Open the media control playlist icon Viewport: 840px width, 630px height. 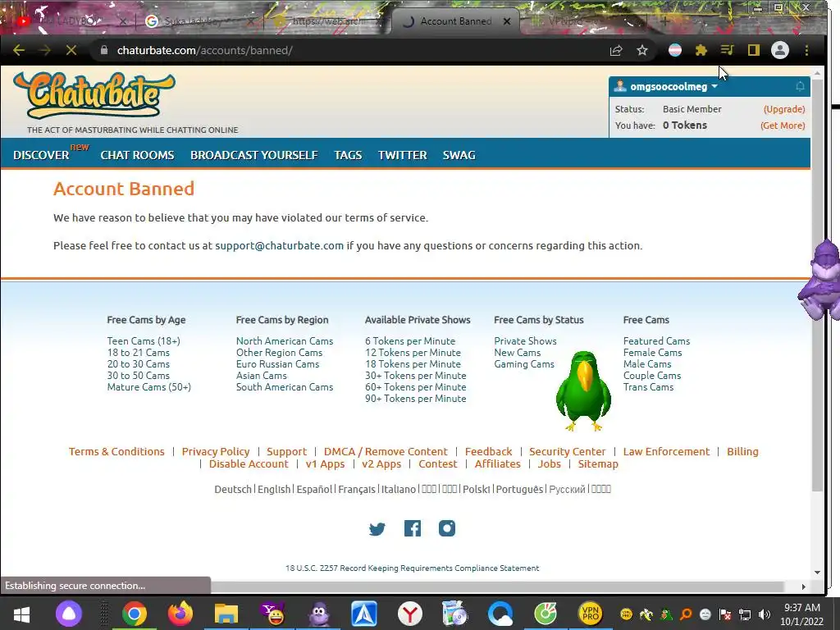(x=727, y=50)
